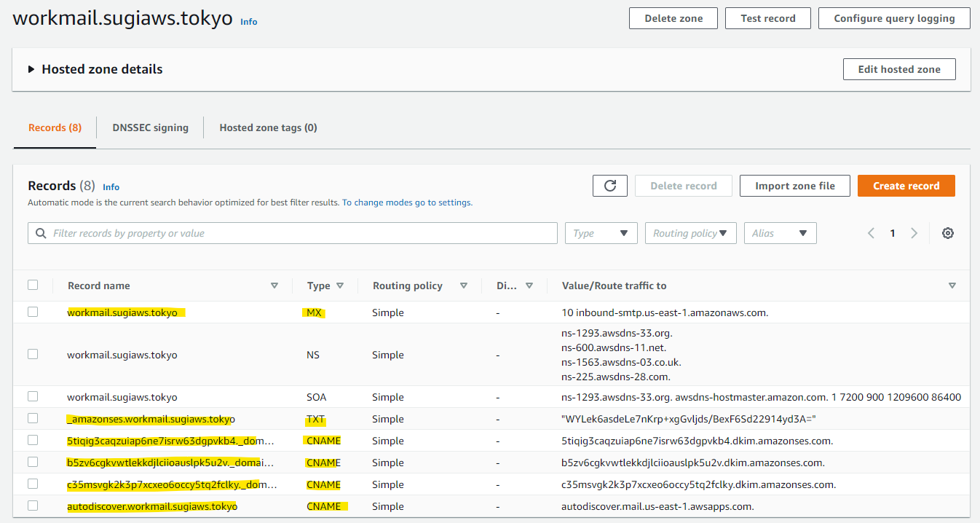Check the MX record row checkbox

(33, 312)
